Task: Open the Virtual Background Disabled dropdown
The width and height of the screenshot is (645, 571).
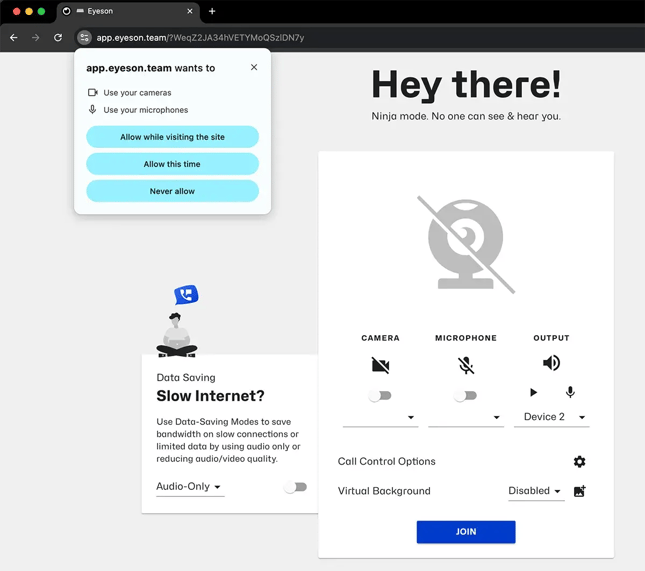Action: click(x=536, y=491)
